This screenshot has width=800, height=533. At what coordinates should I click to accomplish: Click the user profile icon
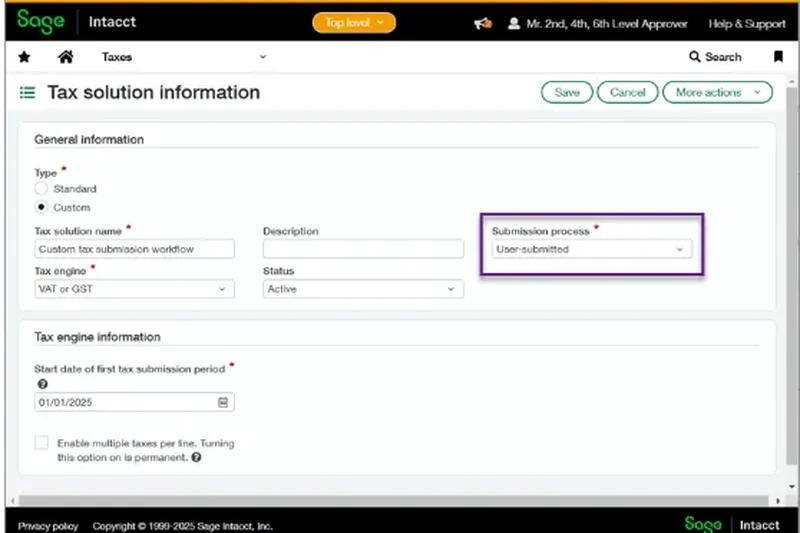514,23
